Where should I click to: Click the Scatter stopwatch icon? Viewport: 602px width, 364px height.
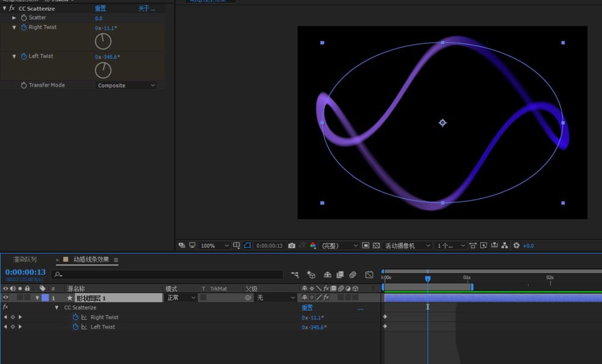click(x=24, y=18)
